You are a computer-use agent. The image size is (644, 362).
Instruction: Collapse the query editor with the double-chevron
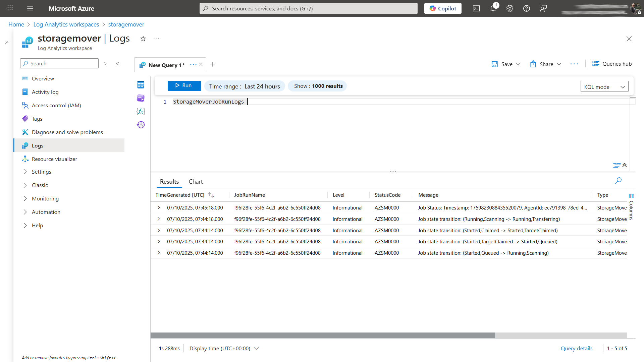625,165
